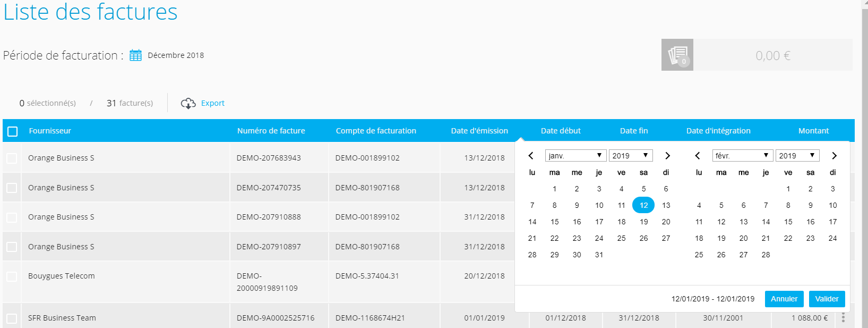The height and width of the screenshot is (328, 868).
Task: Sort by Numéro de facture column
Action: coord(271,131)
